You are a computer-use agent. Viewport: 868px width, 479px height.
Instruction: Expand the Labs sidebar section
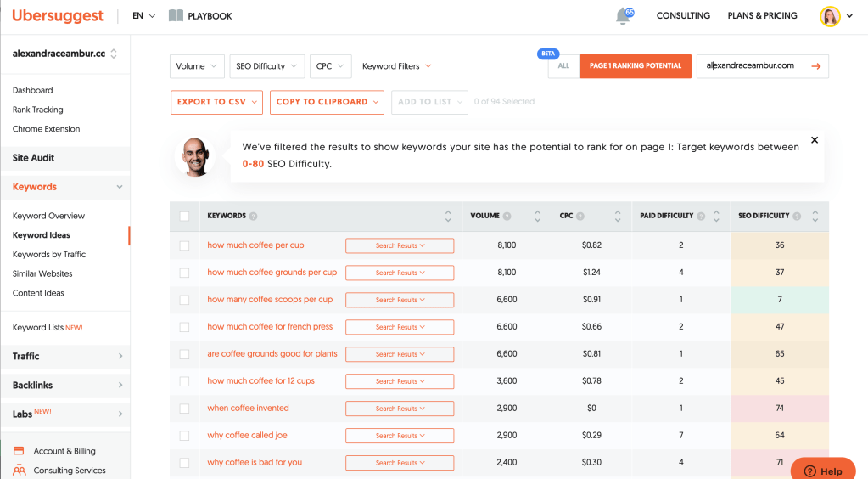coord(65,414)
